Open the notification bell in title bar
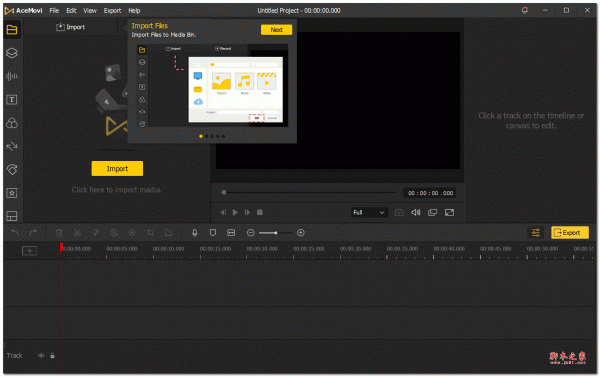 coord(525,10)
